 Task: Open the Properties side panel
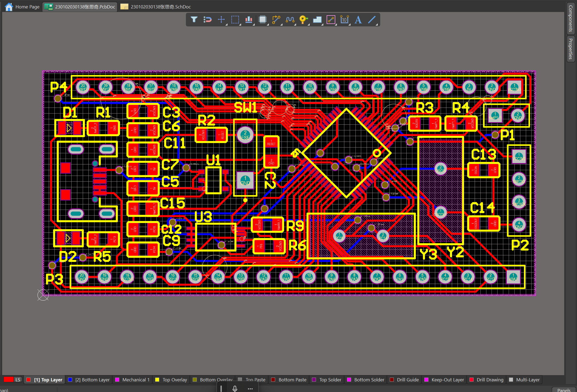click(x=571, y=49)
